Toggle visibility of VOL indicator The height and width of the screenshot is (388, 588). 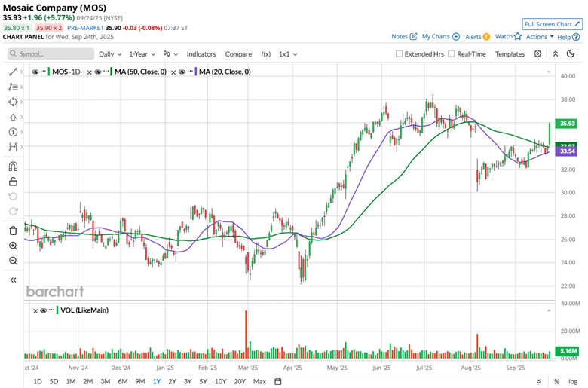[x=43, y=310]
